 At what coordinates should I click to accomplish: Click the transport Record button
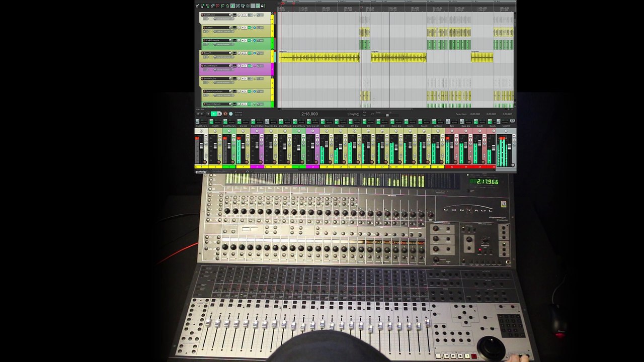coord(225,114)
